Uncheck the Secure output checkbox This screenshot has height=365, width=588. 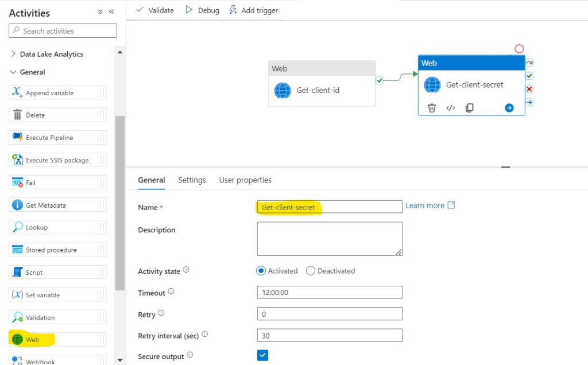tap(262, 356)
